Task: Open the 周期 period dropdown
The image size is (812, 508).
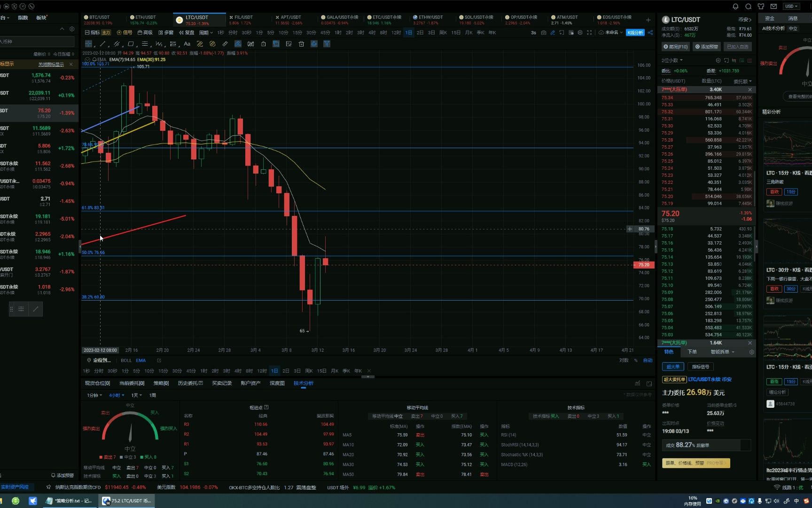Action: (x=206, y=33)
